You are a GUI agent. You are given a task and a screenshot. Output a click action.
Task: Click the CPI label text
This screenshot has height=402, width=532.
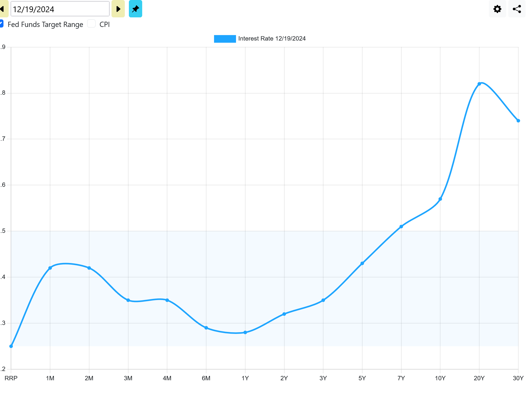click(105, 25)
